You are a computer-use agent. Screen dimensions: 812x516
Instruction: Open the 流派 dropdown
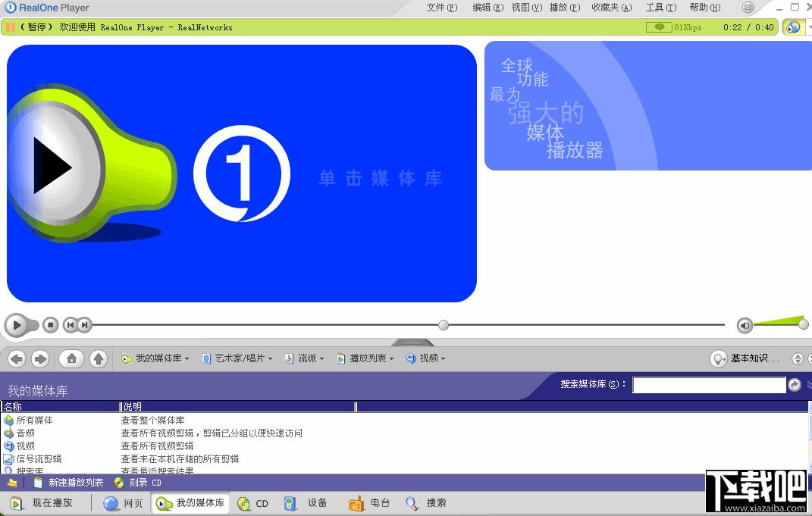point(304,358)
